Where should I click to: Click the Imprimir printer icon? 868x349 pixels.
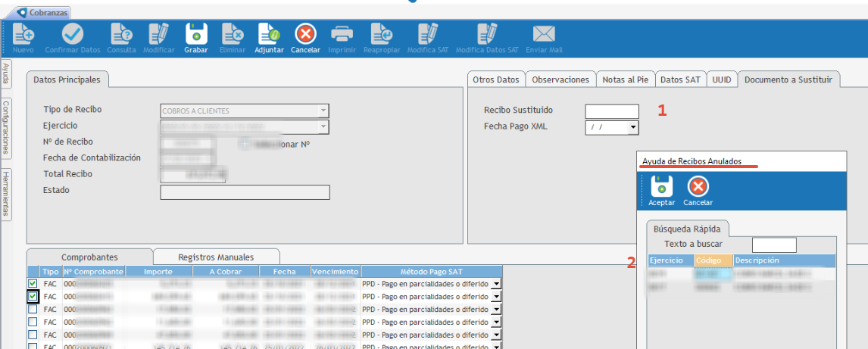click(342, 34)
